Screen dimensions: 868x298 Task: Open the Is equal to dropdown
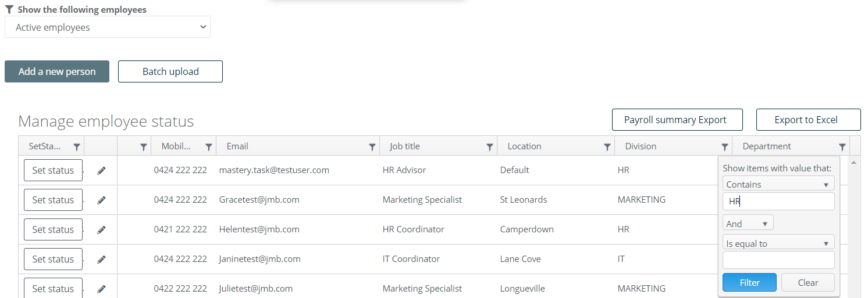click(778, 243)
